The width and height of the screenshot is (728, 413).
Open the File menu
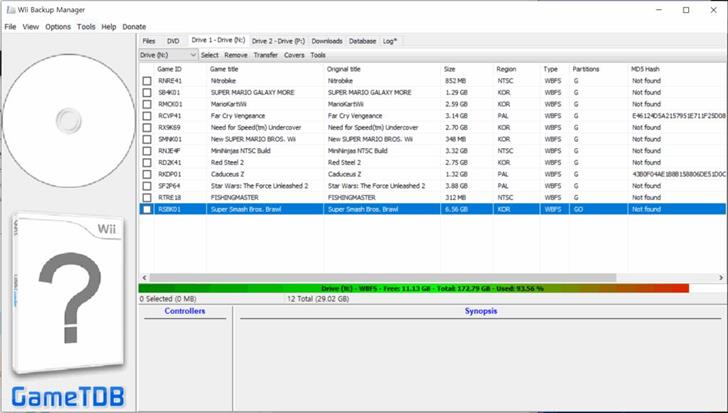point(10,27)
